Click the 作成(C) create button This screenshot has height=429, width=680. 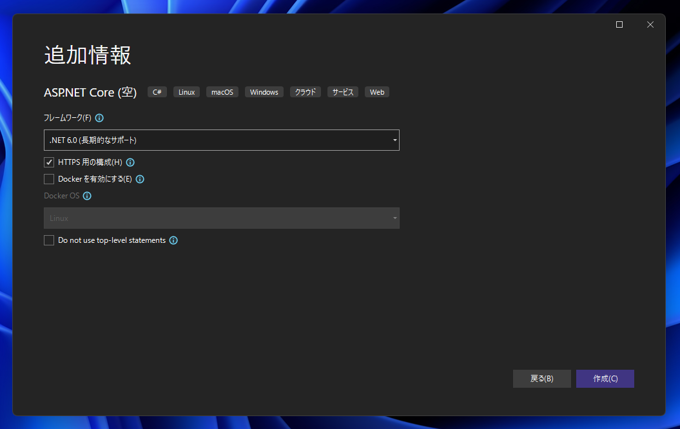[605, 379]
